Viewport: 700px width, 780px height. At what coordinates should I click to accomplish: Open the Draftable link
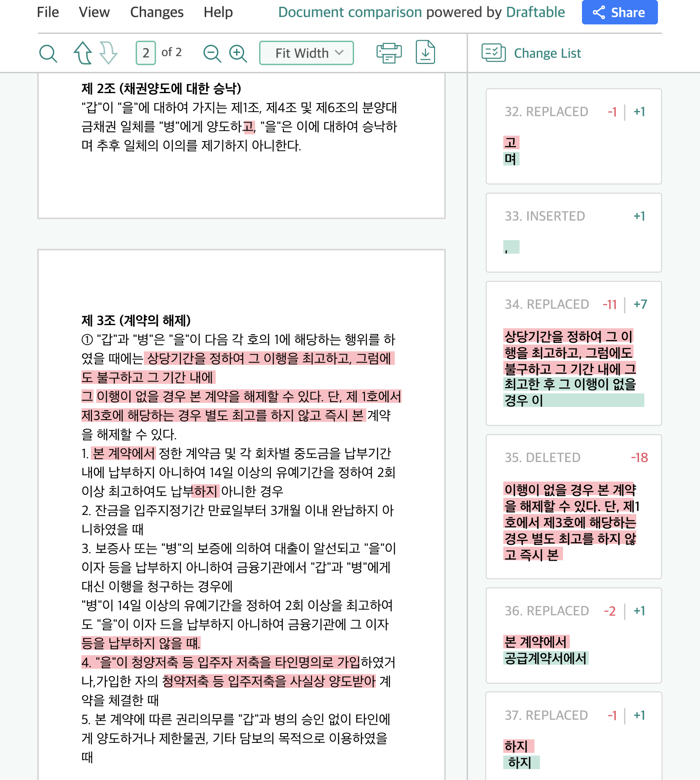tap(535, 12)
